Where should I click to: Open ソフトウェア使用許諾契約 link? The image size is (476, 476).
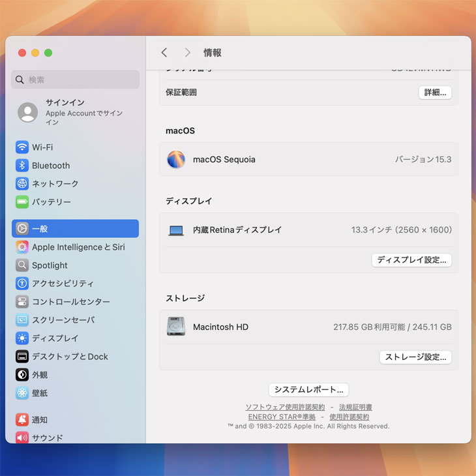tap(285, 407)
